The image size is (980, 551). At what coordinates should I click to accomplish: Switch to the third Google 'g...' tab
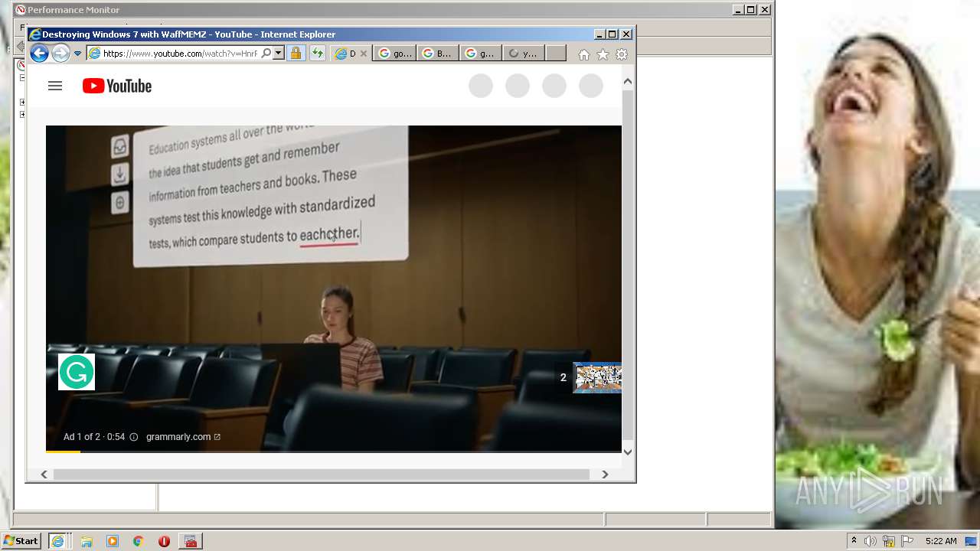tap(481, 54)
